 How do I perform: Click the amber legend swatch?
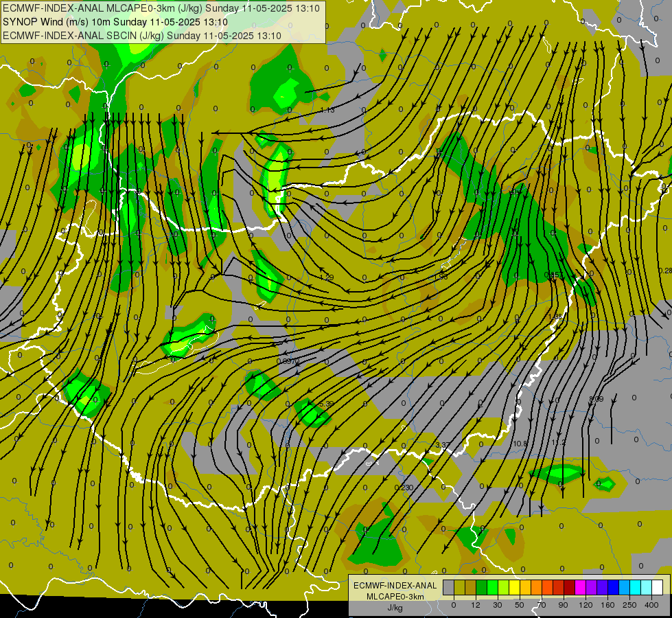click(525, 587)
